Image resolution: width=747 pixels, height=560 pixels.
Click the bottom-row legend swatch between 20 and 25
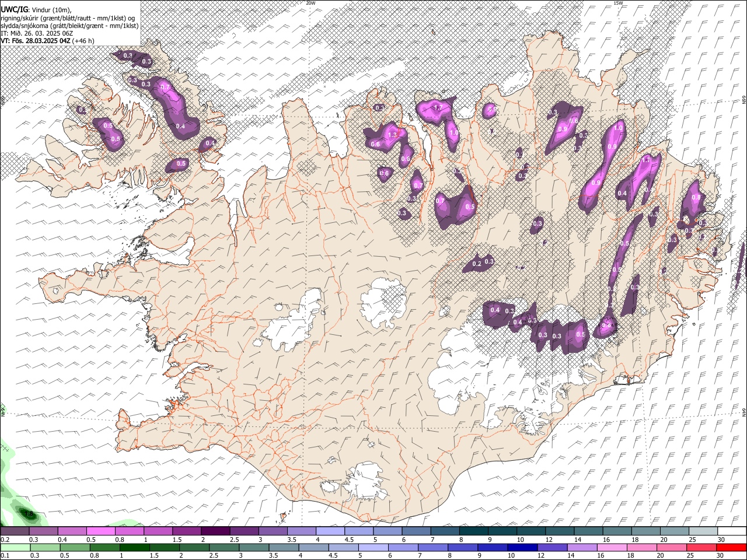(671, 547)
